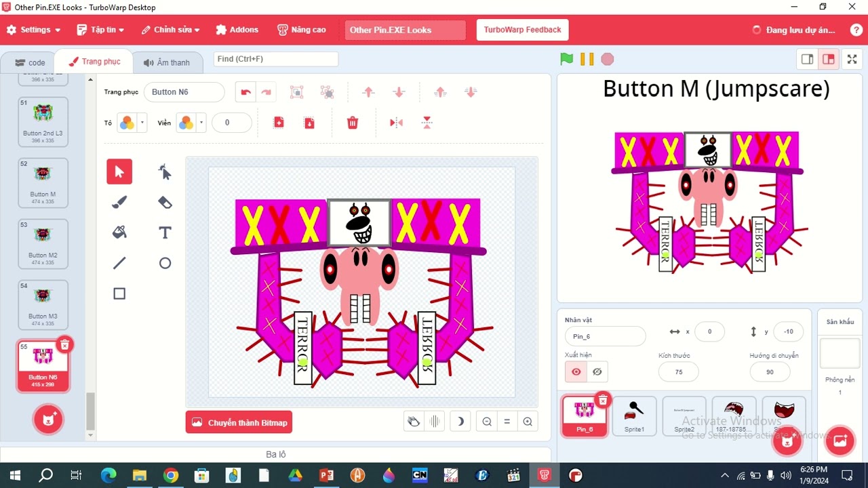Toggle the dark mode moon icon
Screen dimensions: 868x488
coord(460,422)
